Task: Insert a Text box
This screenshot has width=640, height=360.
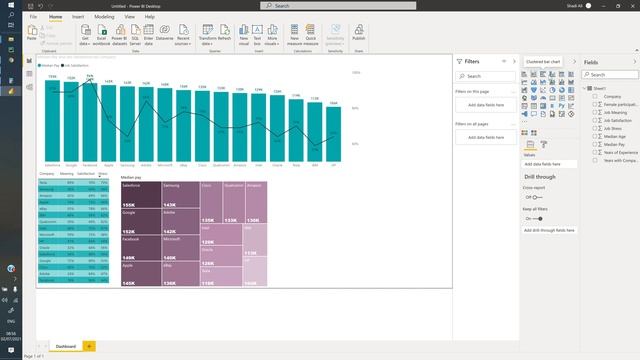Action: [x=257, y=35]
